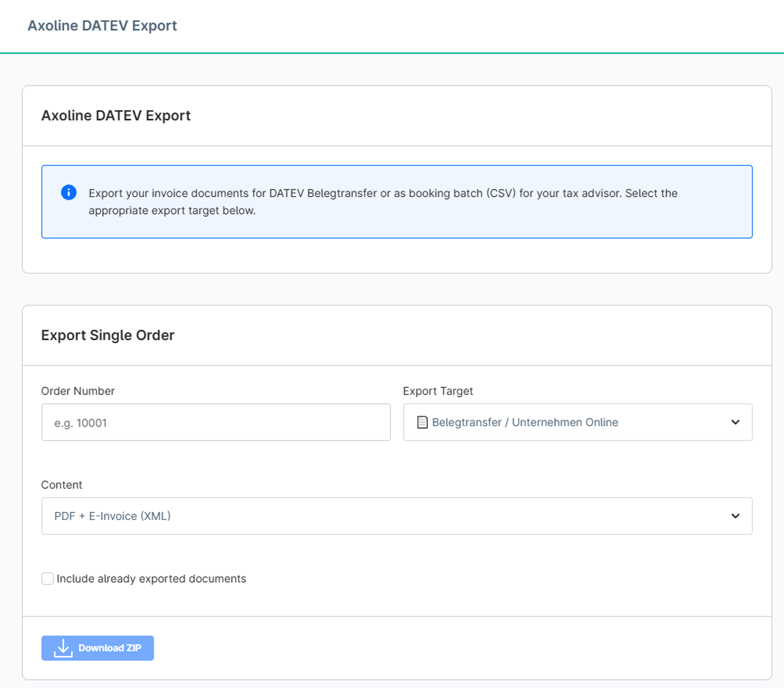Click the document icon in Export Target
Image resolution: width=784 pixels, height=688 pixels.
point(422,422)
